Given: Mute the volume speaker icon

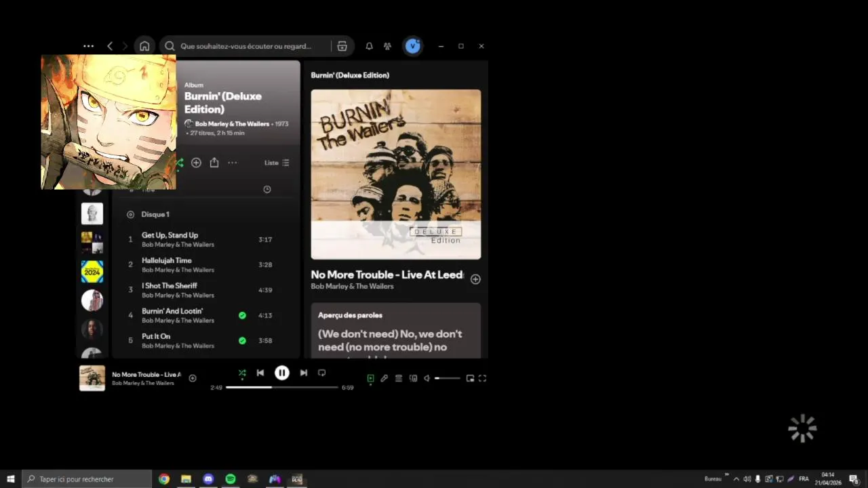Looking at the screenshot, I should point(427,378).
